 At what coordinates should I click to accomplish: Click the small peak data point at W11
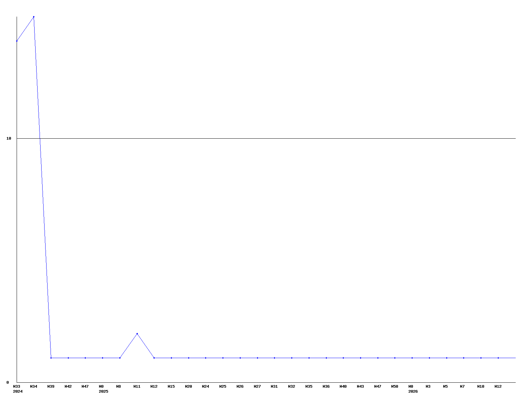tap(137, 333)
